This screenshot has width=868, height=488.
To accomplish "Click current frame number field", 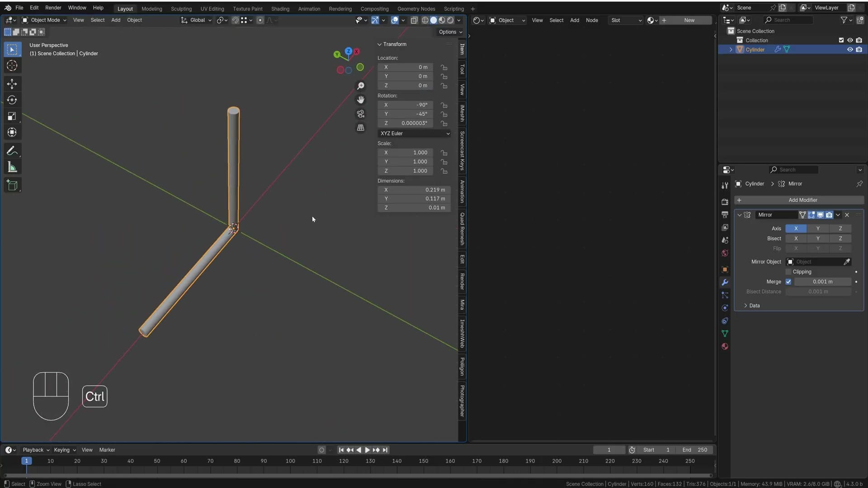I will click(609, 450).
